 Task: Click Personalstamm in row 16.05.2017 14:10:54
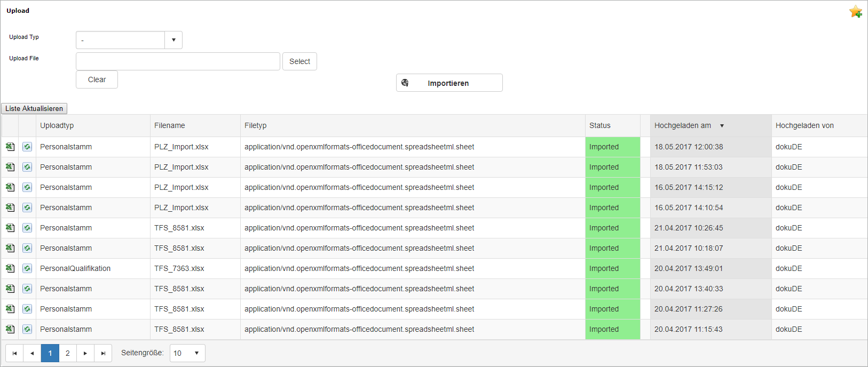click(x=66, y=208)
